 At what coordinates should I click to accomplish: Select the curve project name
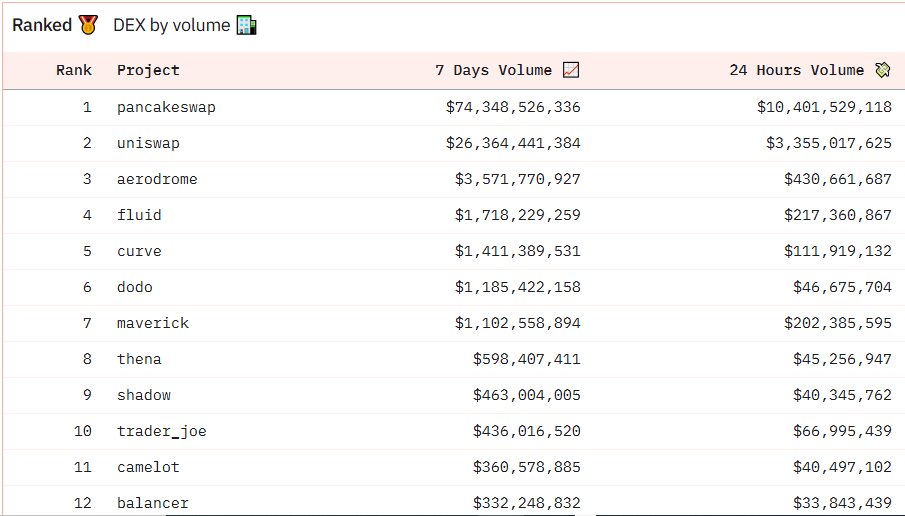click(139, 251)
